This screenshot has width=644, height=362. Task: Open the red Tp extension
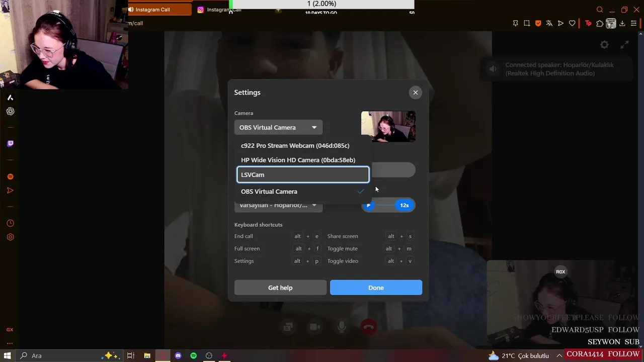[x=588, y=23]
